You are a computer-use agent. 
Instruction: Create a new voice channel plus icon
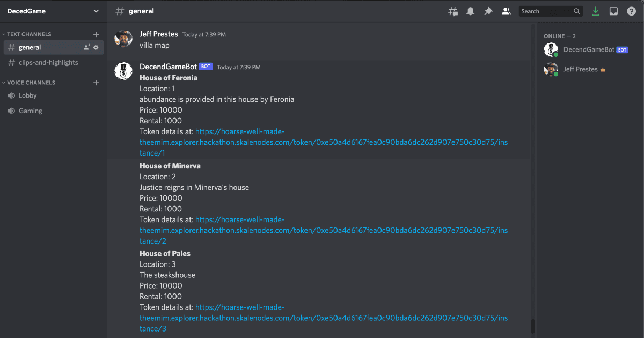[x=96, y=83]
